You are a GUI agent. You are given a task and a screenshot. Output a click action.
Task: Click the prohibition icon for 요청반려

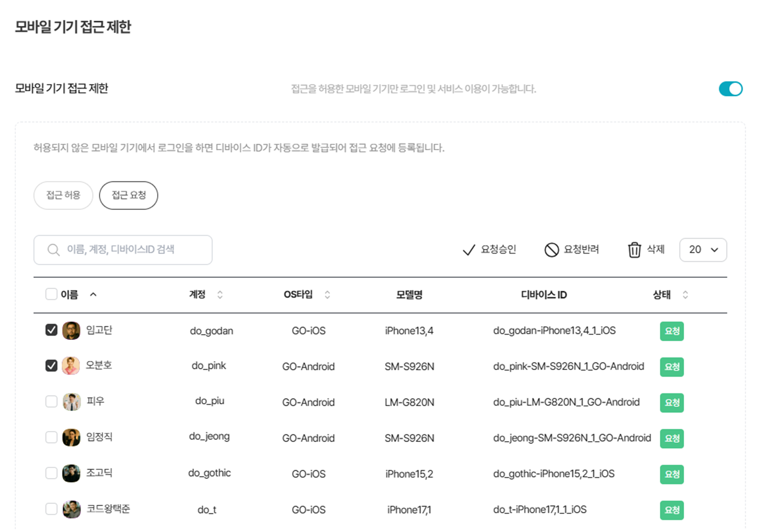pos(551,250)
